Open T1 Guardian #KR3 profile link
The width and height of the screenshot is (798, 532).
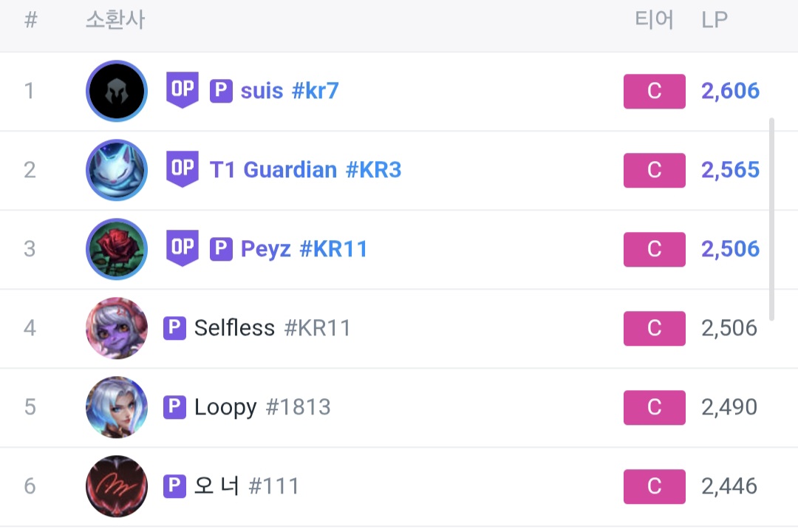click(305, 170)
